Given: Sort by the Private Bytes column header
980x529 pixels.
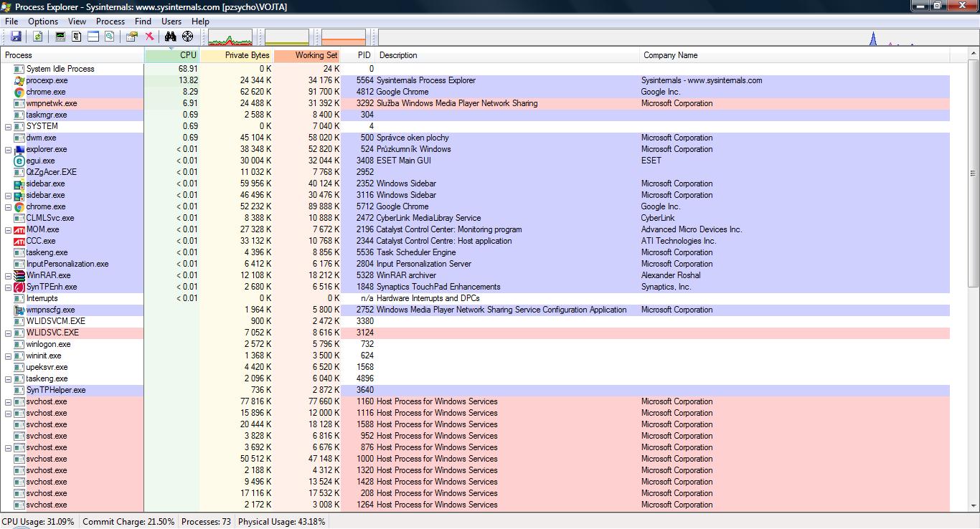Looking at the screenshot, I should coord(237,55).
